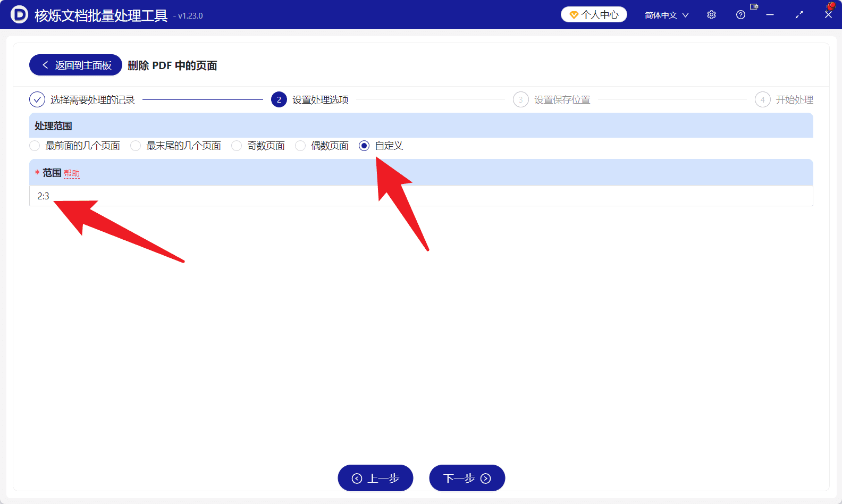The image size is (842, 504).
Task: Expand the 简体中文 language dropdown
Action: click(x=667, y=15)
